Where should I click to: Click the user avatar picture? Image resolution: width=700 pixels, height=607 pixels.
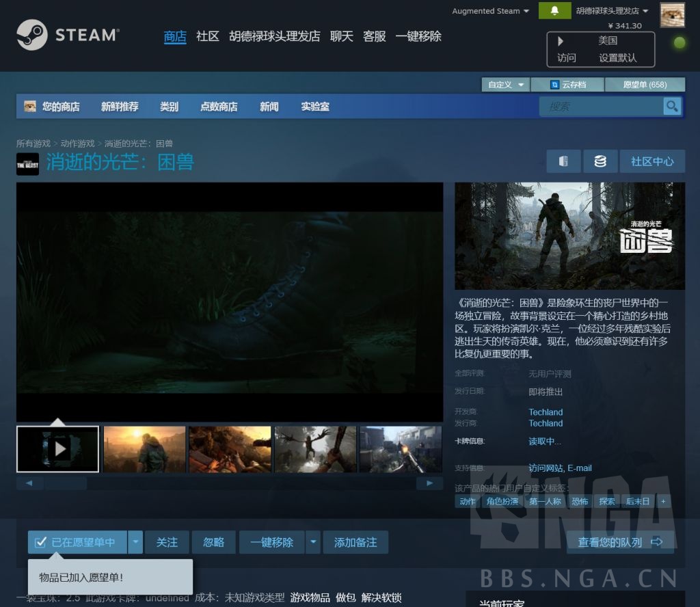672,15
